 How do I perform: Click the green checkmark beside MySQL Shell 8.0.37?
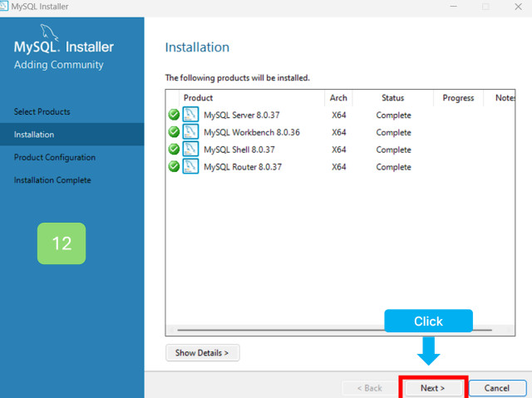pos(174,150)
